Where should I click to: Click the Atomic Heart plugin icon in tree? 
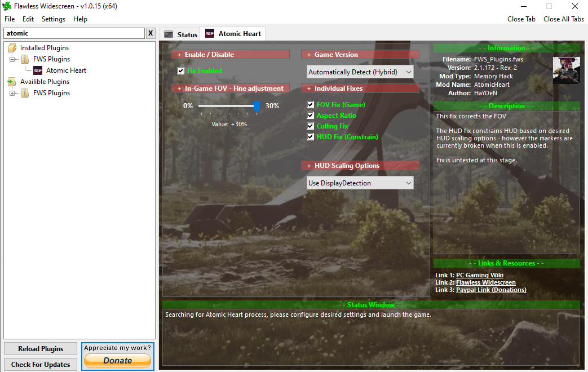click(38, 70)
